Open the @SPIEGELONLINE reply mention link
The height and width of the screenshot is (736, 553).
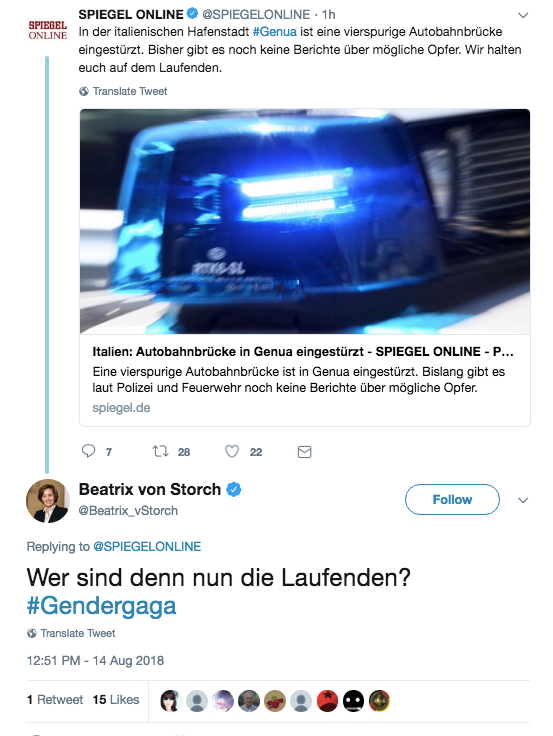click(x=147, y=546)
